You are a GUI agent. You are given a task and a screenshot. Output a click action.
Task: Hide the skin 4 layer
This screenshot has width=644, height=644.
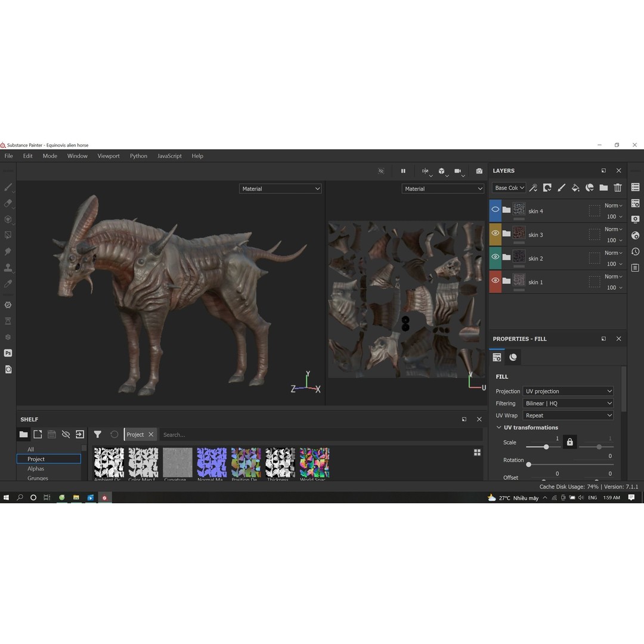coord(495,209)
